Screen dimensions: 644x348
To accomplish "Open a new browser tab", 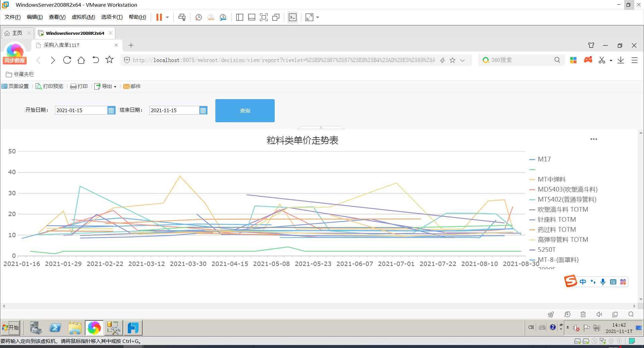I will [x=131, y=45].
